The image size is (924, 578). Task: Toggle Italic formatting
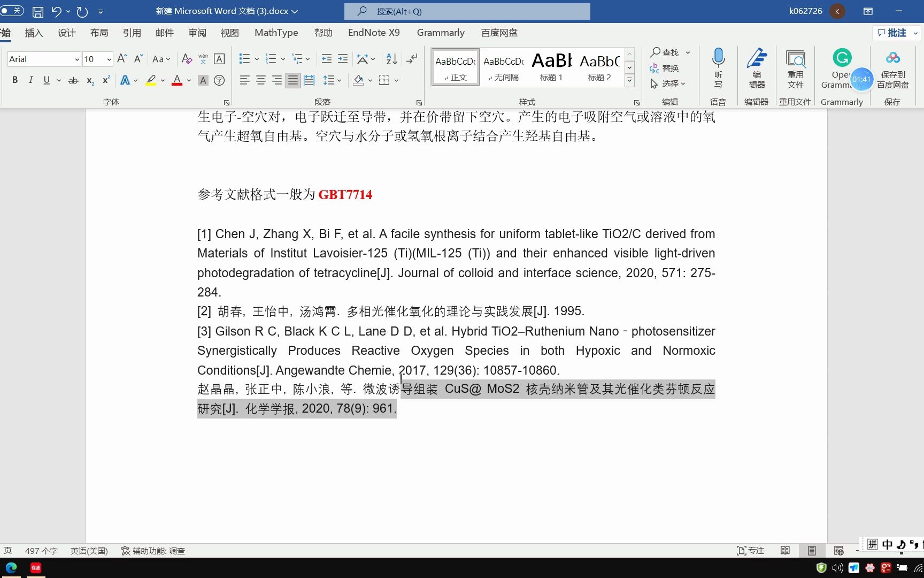tap(31, 80)
